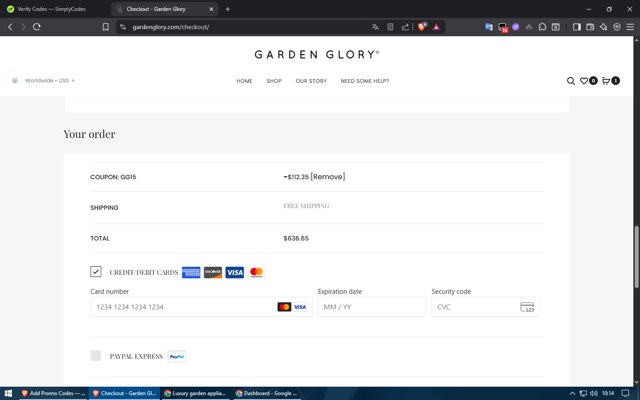Click the Card number input field

pos(201,307)
